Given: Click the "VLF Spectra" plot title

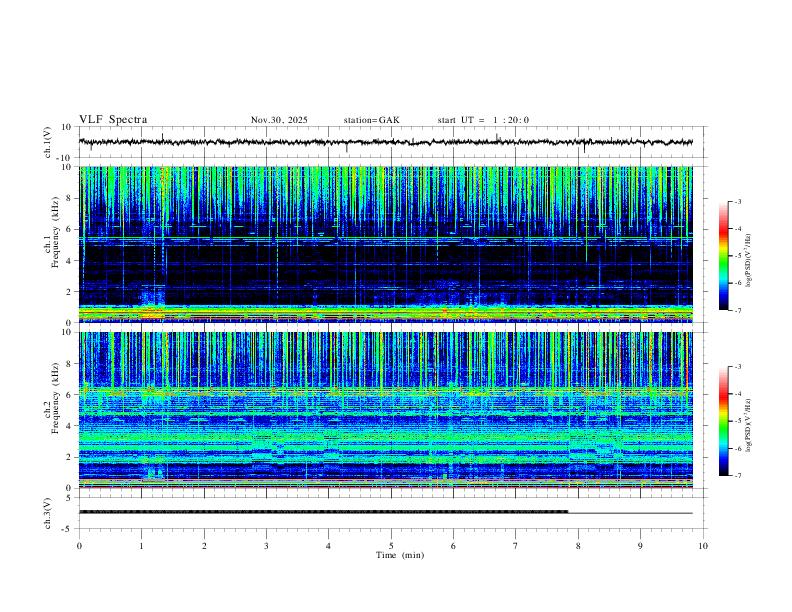Looking at the screenshot, I should point(113,120).
